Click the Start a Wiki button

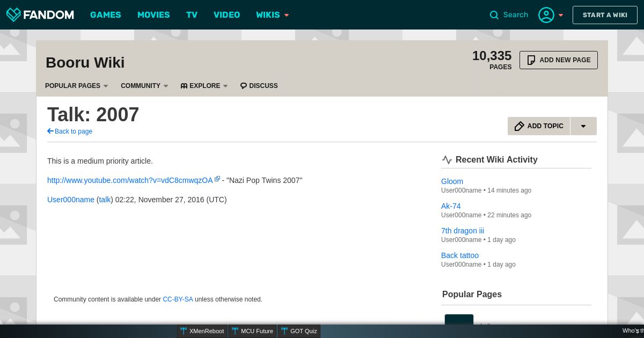click(605, 15)
